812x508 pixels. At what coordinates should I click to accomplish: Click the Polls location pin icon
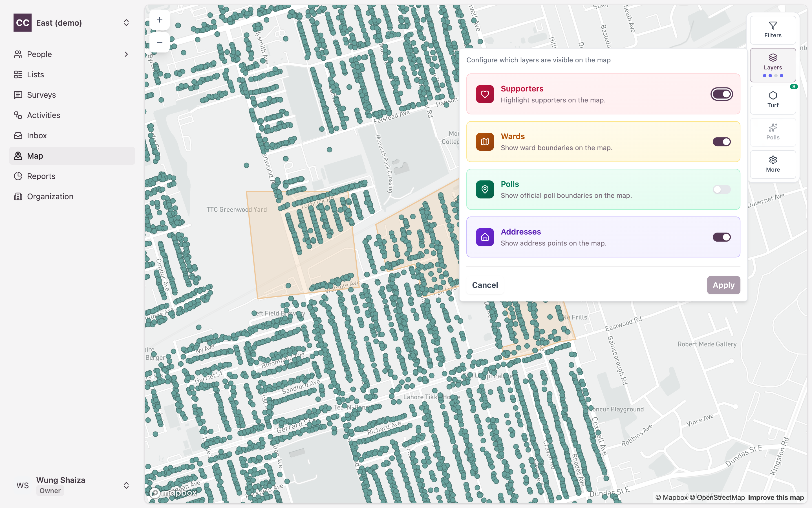[x=485, y=189]
